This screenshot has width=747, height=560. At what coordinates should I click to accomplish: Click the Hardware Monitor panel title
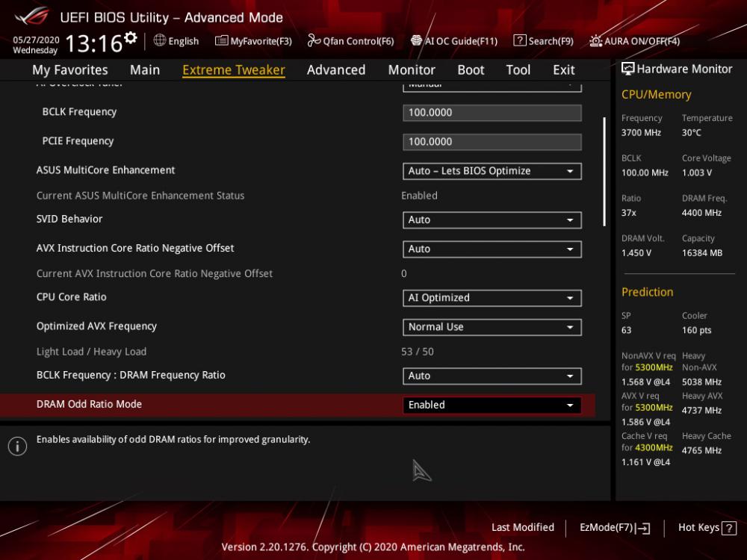[684, 69]
